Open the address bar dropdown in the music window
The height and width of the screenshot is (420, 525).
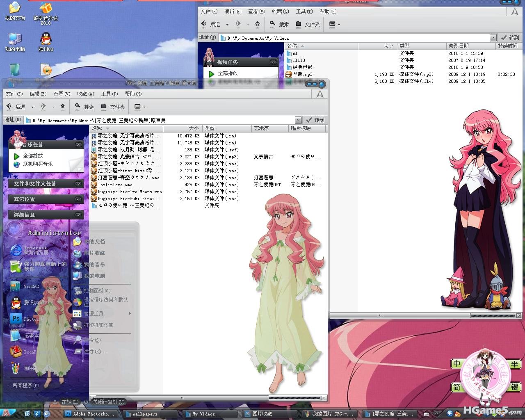[x=298, y=120]
